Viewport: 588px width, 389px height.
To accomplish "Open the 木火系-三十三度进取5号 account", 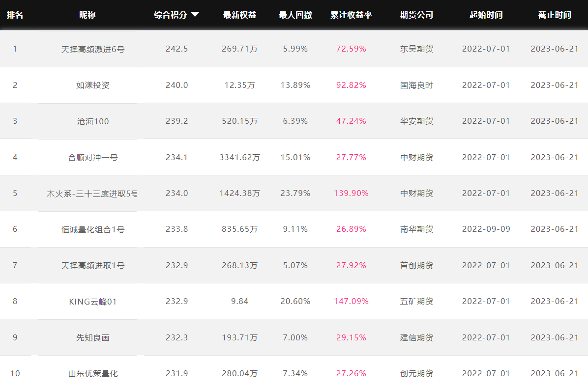I will click(x=92, y=194).
